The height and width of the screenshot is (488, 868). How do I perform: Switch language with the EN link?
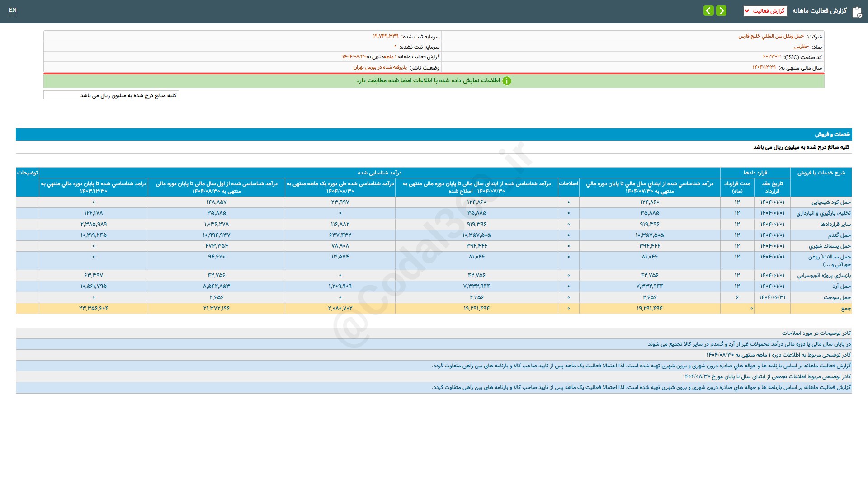[x=13, y=10]
